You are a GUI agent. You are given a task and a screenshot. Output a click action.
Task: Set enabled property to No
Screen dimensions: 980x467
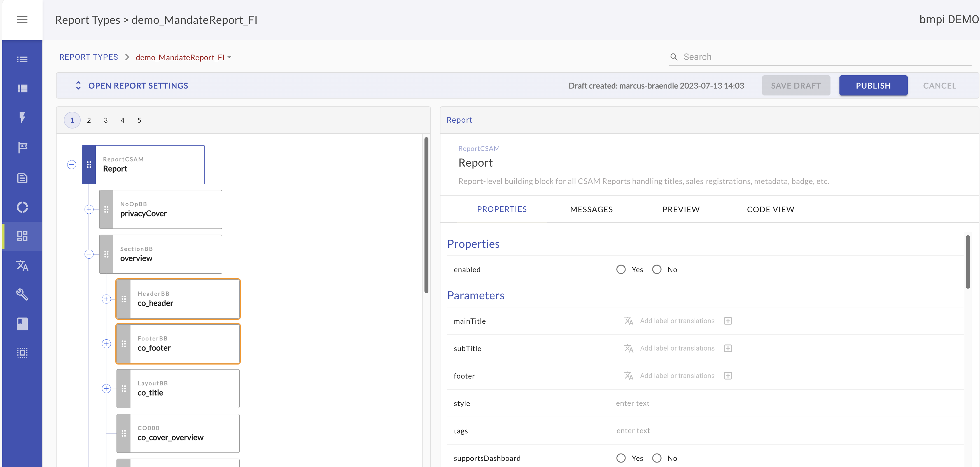656,270
